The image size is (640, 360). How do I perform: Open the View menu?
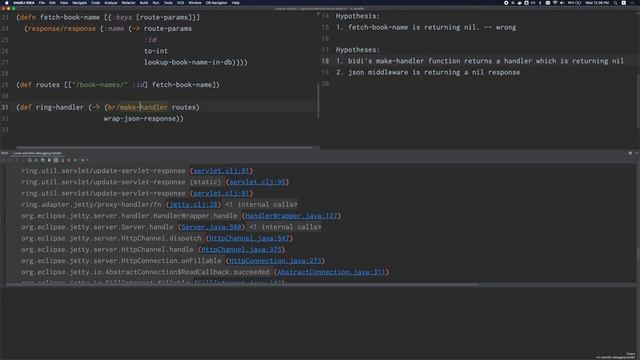click(64, 3)
